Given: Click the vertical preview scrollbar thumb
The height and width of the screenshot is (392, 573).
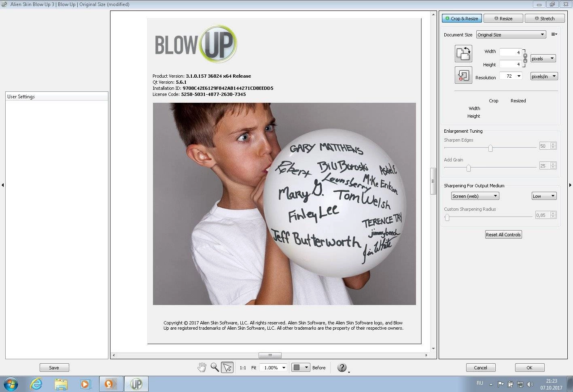Looking at the screenshot, I should pyautogui.click(x=433, y=181).
